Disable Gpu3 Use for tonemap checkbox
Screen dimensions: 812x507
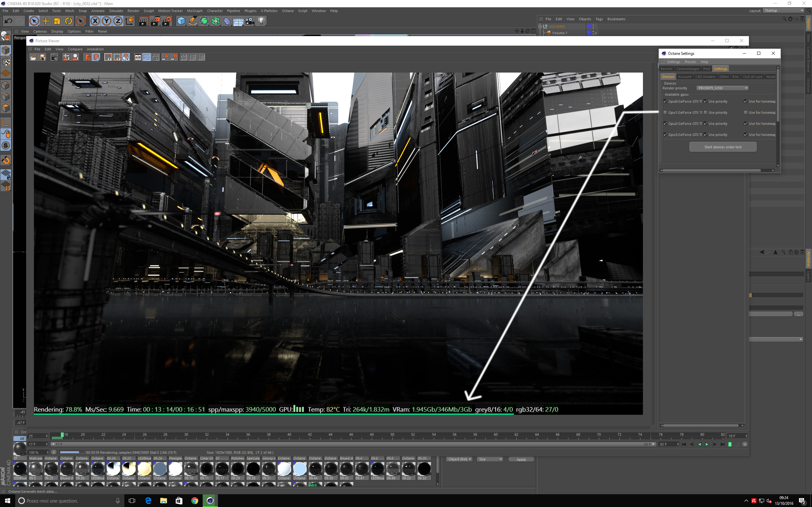tap(746, 134)
